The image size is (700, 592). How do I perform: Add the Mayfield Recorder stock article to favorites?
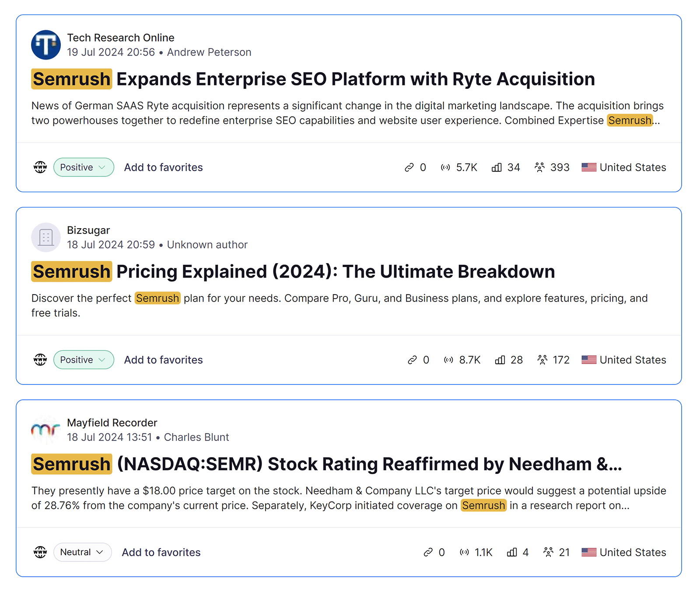point(161,552)
